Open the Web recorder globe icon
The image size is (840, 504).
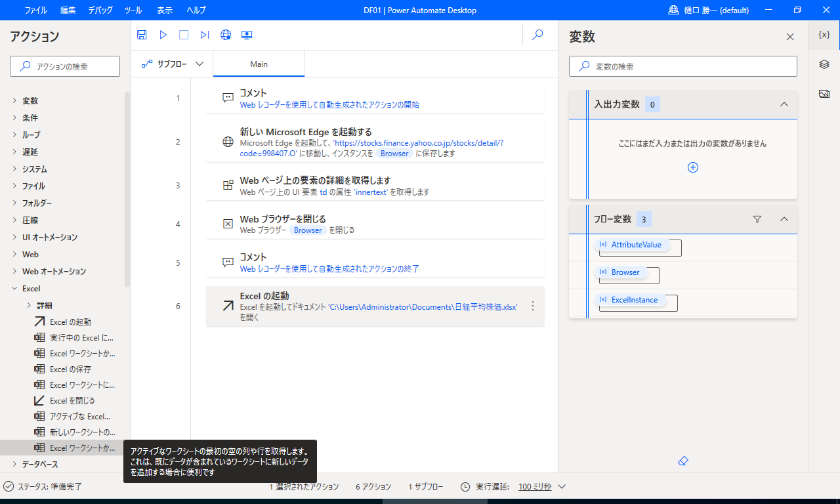point(226,35)
